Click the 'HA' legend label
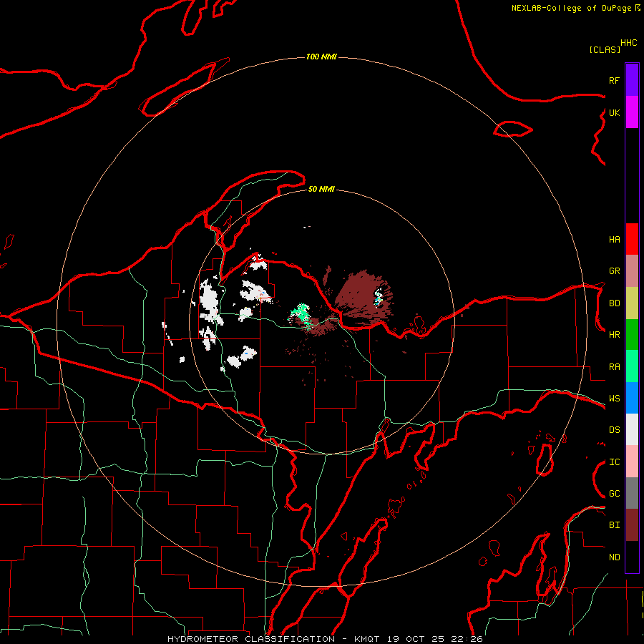Viewport: 644px width, 644px height. (615, 240)
